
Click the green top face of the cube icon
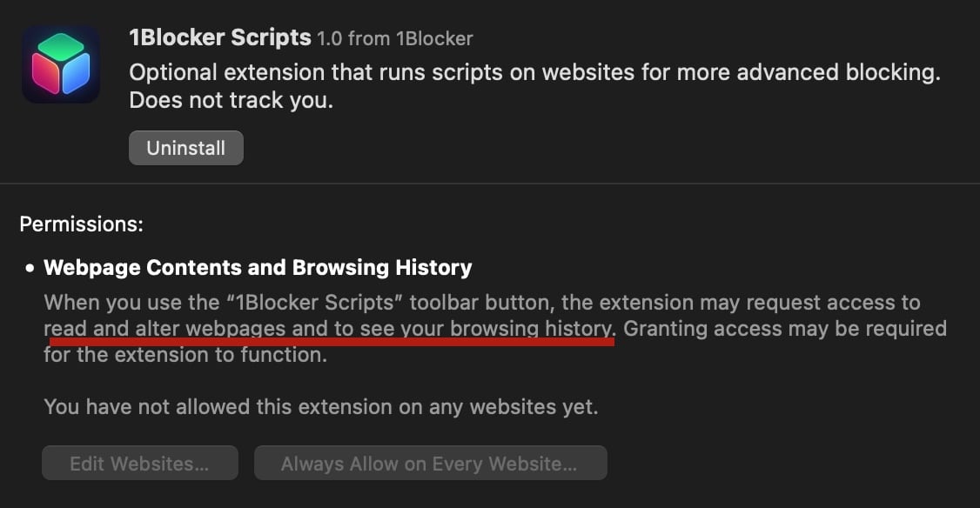(x=61, y=45)
